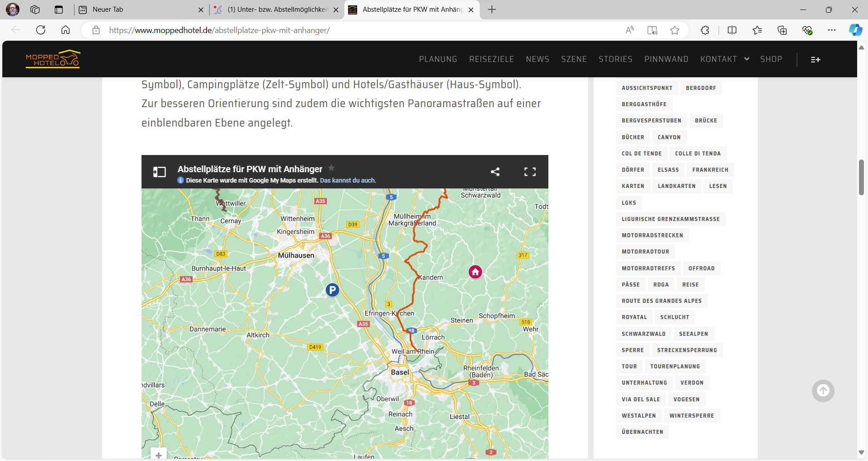The image size is (868, 461).
Task: Click the Mopped Hotel logo
Action: [53, 59]
